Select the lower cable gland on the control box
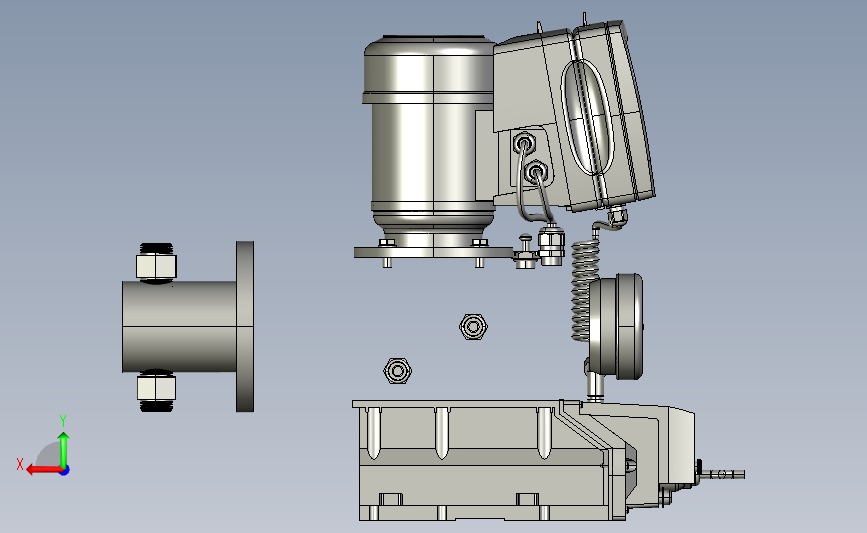 point(535,173)
